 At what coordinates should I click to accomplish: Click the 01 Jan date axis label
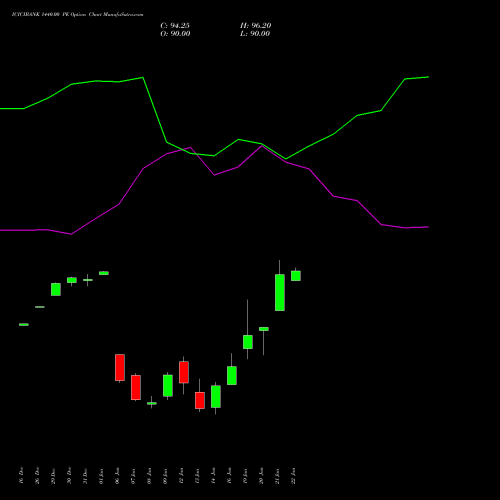[101, 476]
